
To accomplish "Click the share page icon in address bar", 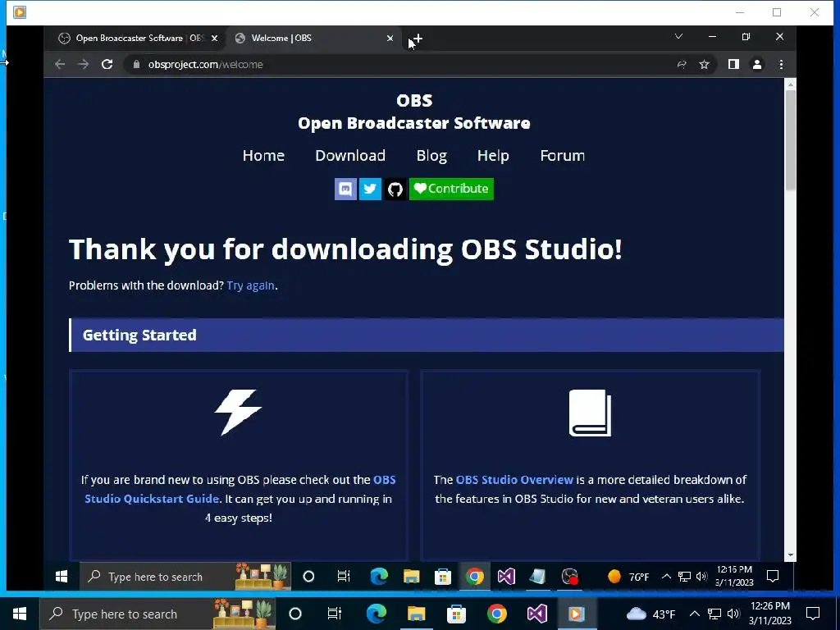I will (x=682, y=65).
